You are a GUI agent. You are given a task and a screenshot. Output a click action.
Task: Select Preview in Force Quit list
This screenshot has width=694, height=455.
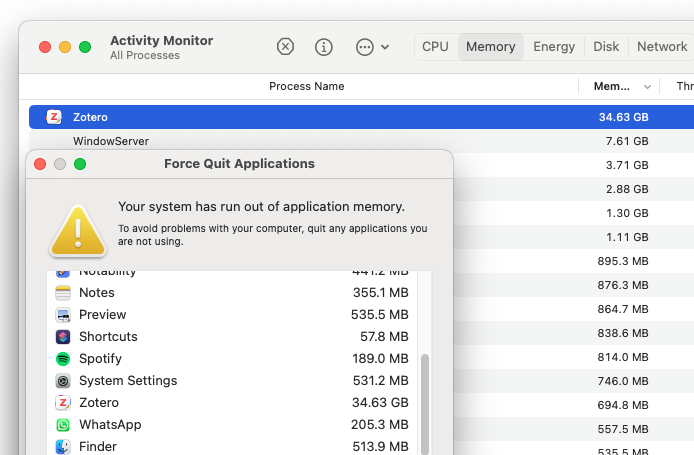tap(232, 315)
